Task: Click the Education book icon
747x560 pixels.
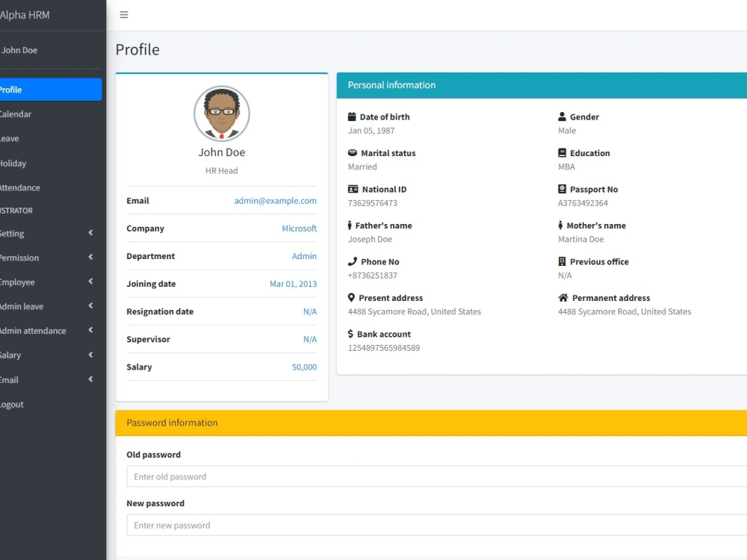Action: 562,153
